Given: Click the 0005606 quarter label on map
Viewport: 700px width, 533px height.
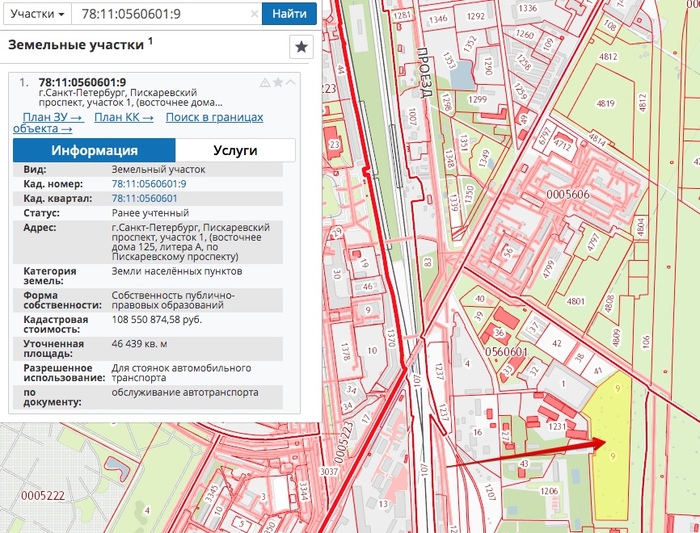Looking at the screenshot, I should tap(569, 193).
